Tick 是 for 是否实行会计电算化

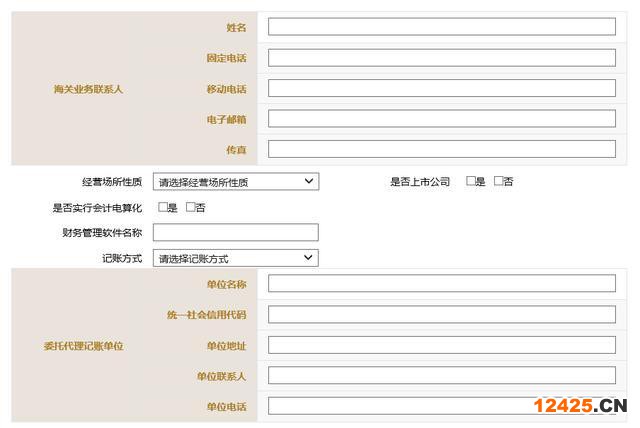point(163,207)
